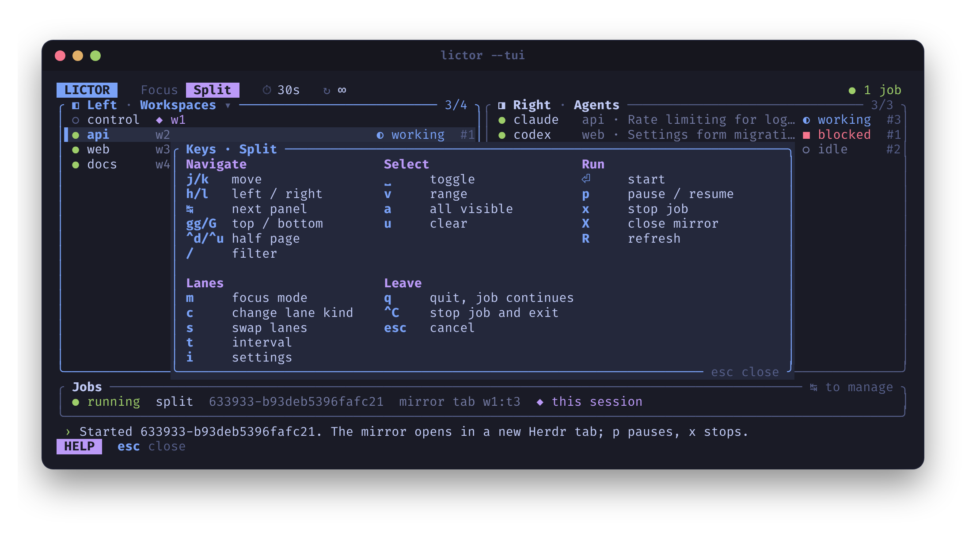
Task: Click the red blocked status square
Action: tap(806, 135)
